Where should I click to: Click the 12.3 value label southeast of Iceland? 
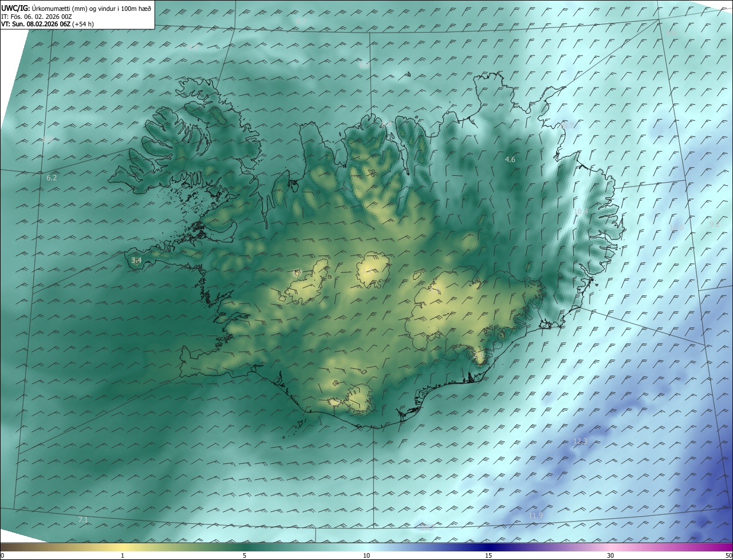pos(580,441)
